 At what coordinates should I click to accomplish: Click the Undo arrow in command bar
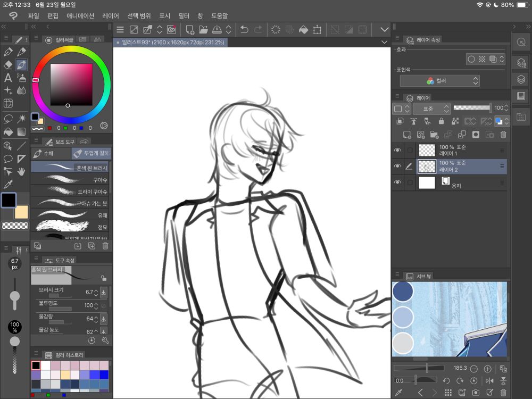[244, 29]
